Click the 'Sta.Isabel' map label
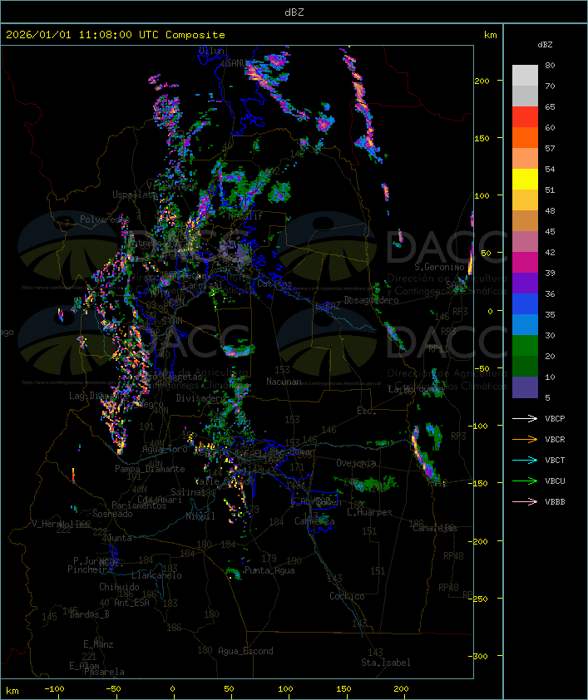This screenshot has height=700, width=588. click(x=386, y=663)
